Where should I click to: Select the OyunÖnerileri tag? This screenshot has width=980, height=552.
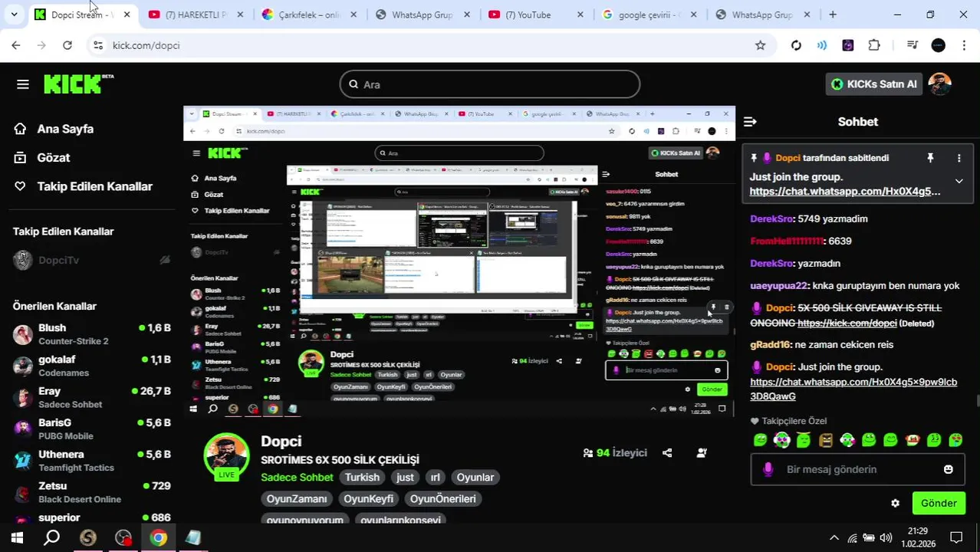coord(442,498)
